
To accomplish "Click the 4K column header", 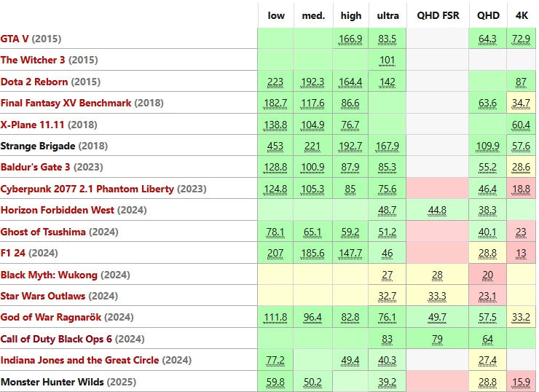I will coord(522,16).
